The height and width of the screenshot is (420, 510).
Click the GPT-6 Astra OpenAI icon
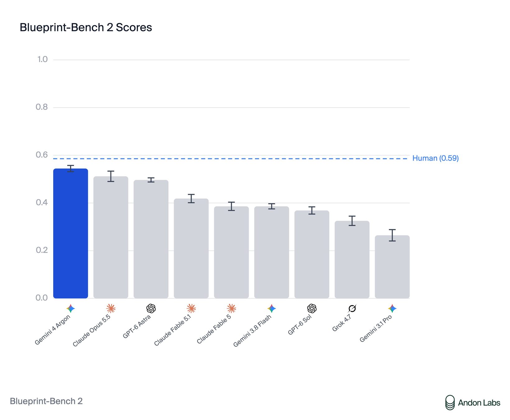[x=151, y=308]
